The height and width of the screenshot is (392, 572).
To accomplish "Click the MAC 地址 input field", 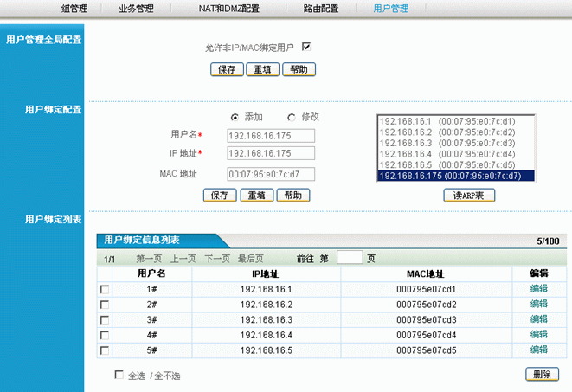I will coord(270,174).
